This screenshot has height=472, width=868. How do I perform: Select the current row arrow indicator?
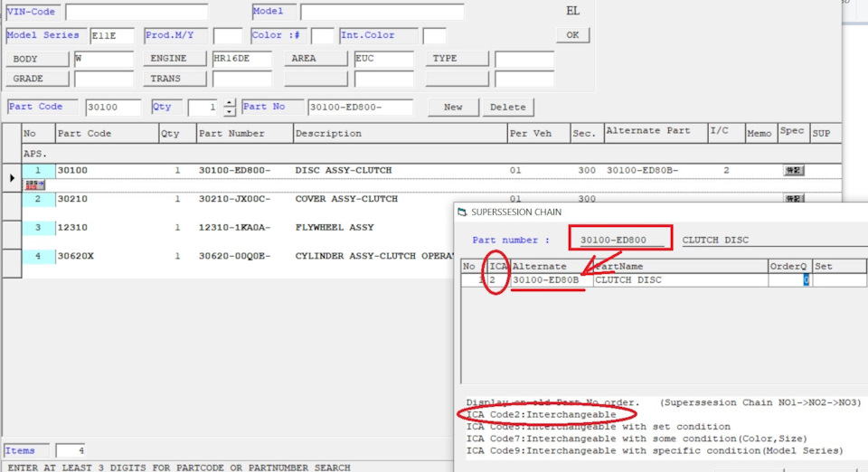[x=11, y=178]
